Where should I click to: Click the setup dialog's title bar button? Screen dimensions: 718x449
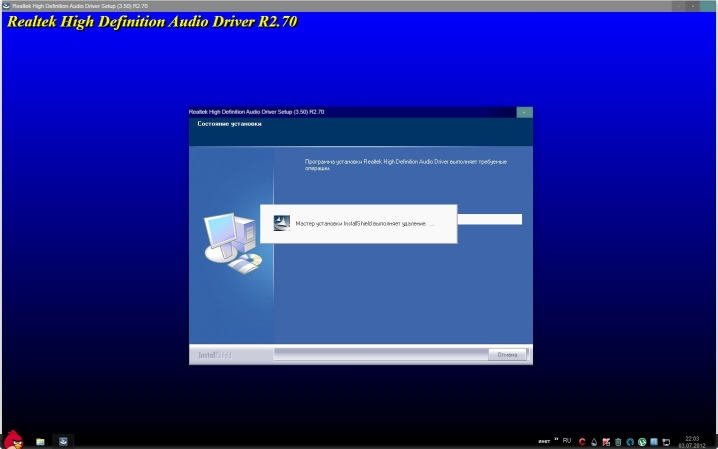click(x=524, y=112)
